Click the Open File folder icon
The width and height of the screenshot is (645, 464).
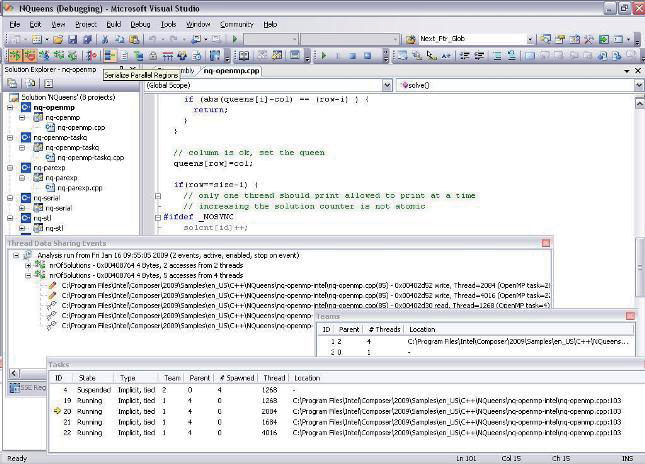click(58, 39)
